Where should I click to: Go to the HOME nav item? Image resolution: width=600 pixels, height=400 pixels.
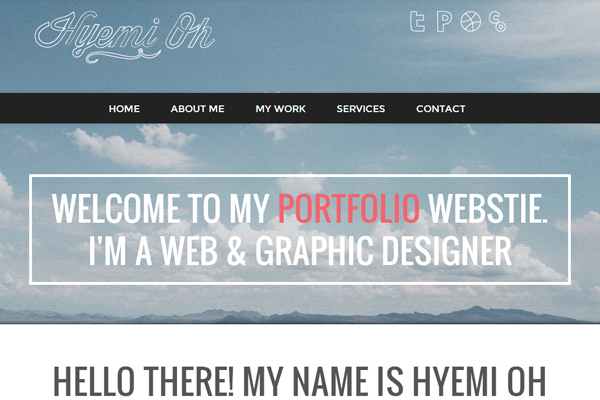[124, 109]
